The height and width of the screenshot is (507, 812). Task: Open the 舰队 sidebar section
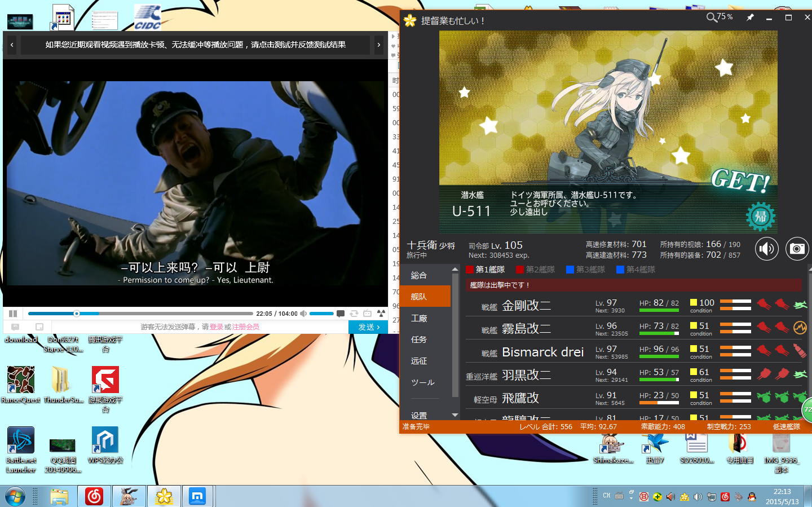coord(426,297)
